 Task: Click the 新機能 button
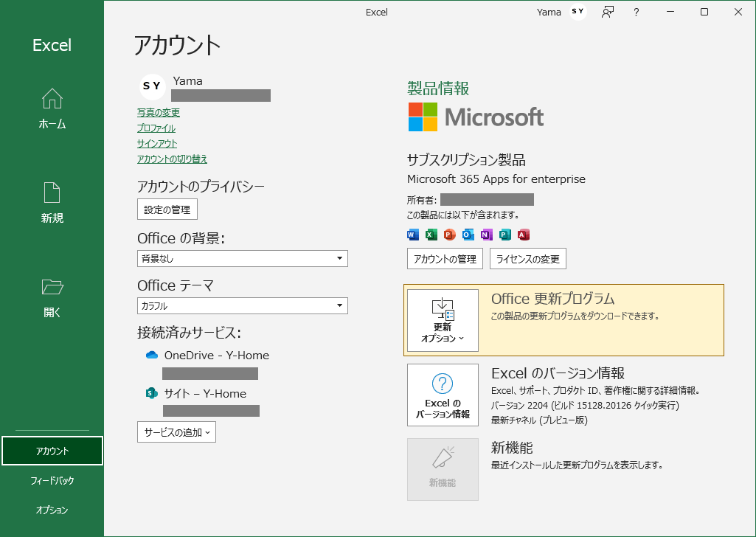(443, 469)
